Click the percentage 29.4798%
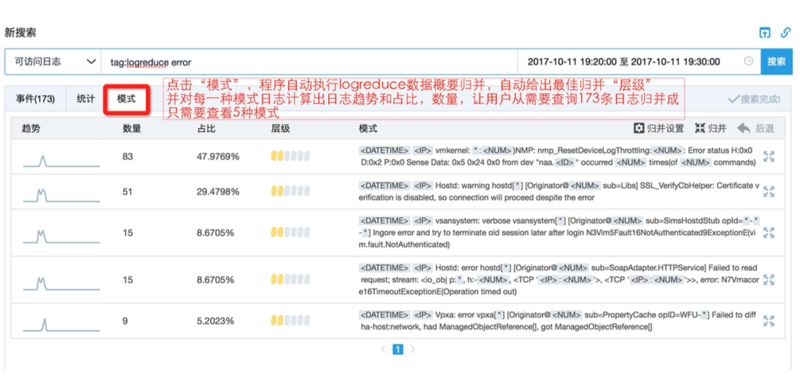Viewport: 800px width, 381px height. [218, 192]
